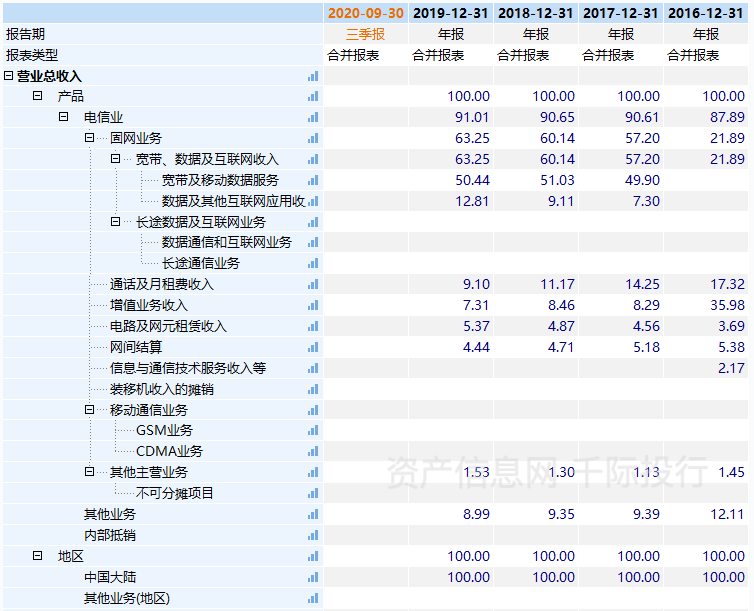This screenshot has width=754, height=611.
Task: Click the 内部抵销 row label
Action: point(109,535)
